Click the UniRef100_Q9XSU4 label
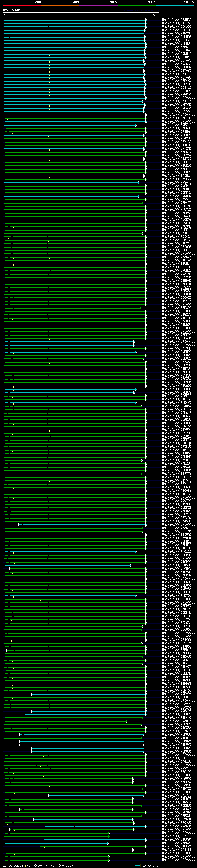This screenshot has width=197, height=868. point(176,826)
